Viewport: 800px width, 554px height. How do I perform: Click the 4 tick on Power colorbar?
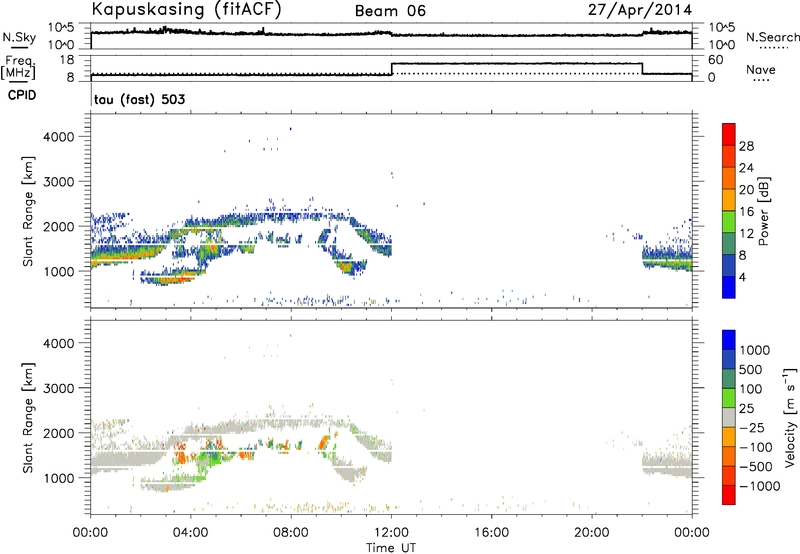[743, 278]
